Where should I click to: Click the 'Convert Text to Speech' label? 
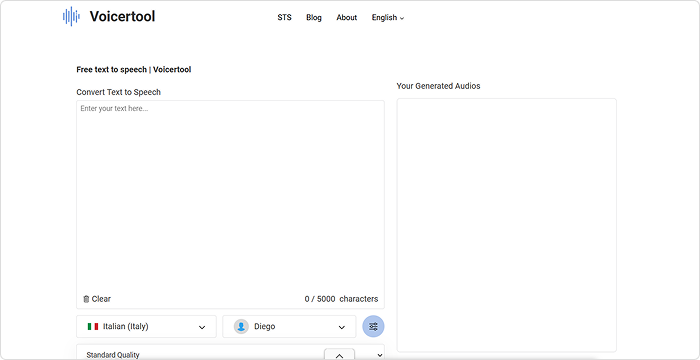119,92
